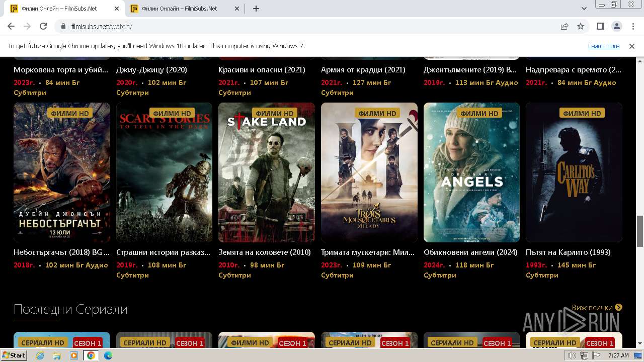This screenshot has height=362, width=644.
Task: Click ФИЛМИ HD badge on Stake Land
Action: (275, 114)
